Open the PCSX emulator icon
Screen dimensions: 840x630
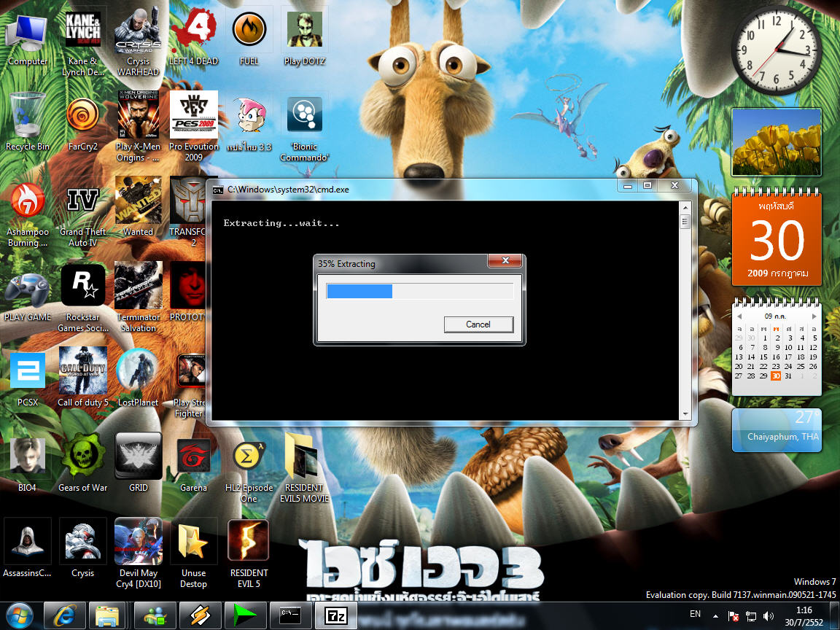(27, 379)
